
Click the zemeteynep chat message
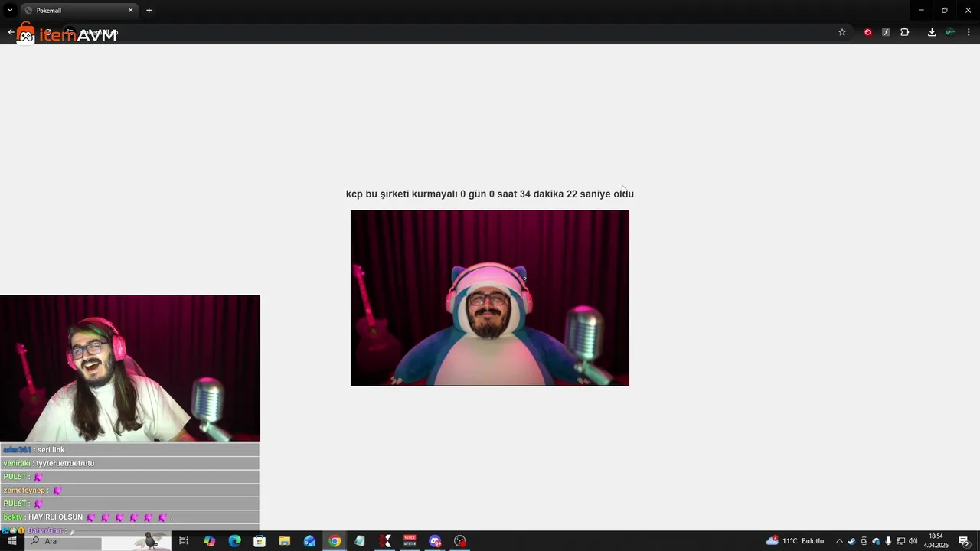(129, 491)
